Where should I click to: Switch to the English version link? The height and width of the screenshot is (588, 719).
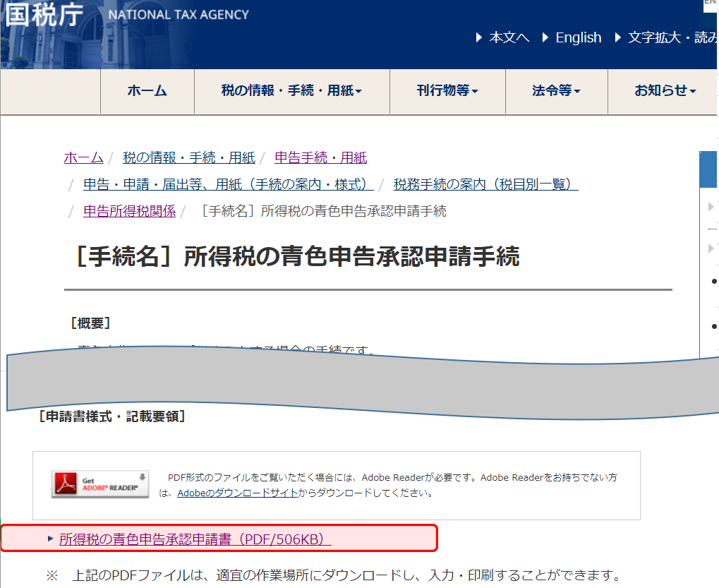(x=578, y=37)
